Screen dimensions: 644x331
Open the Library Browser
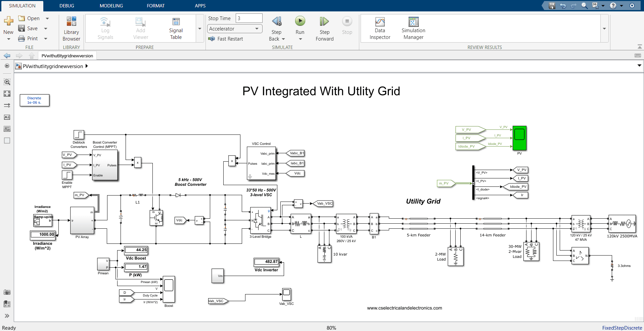(71, 29)
